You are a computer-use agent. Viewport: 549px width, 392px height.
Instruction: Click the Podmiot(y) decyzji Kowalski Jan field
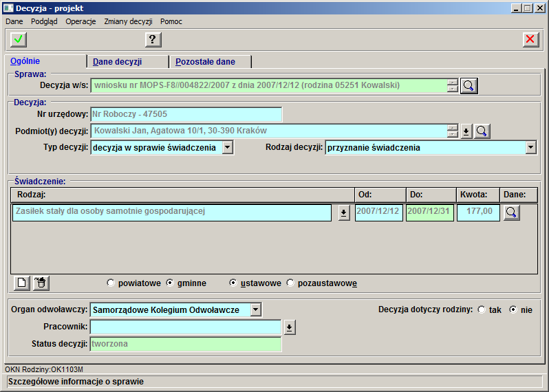(x=268, y=131)
